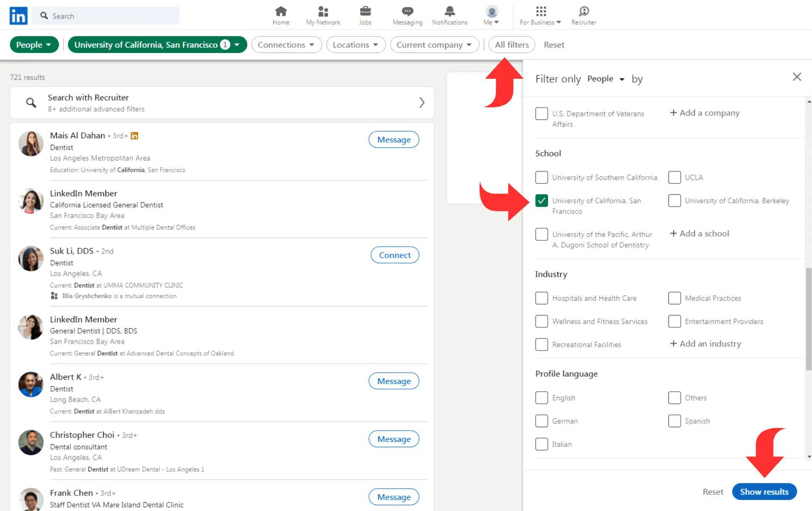Viewport: 812px width, 511px height.
Task: Check the Medical Practices industry box
Action: [674, 298]
